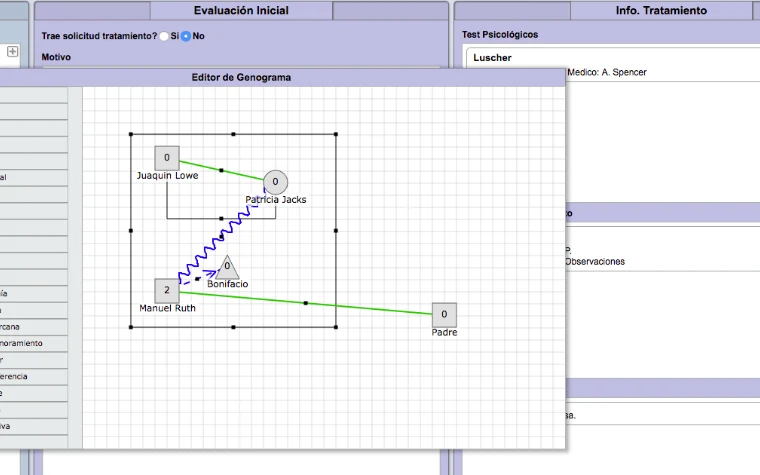Viewport: 760px width, 475px height.
Task: Click the top-left selection box handle
Action: [x=131, y=134]
